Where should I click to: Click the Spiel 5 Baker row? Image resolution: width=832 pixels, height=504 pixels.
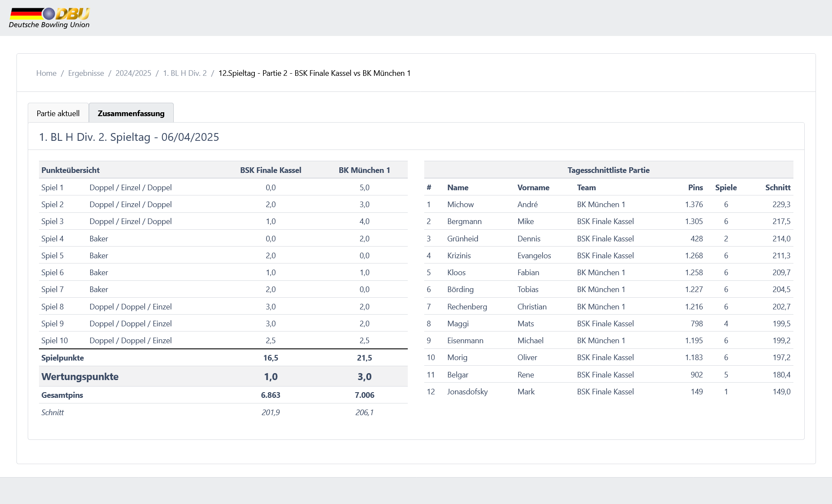[223, 256]
